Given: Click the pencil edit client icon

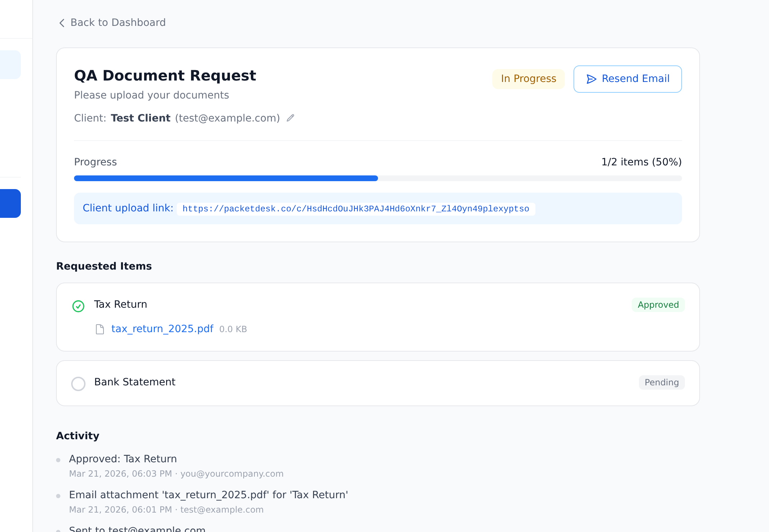Looking at the screenshot, I should coord(290,118).
